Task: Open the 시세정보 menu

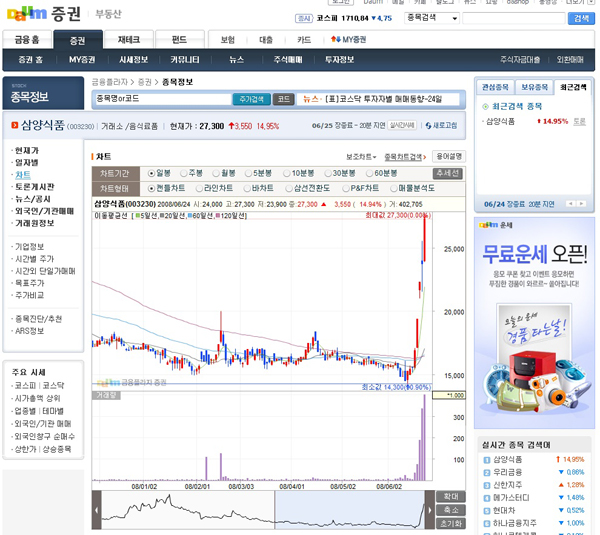Action: pyautogui.click(x=133, y=60)
